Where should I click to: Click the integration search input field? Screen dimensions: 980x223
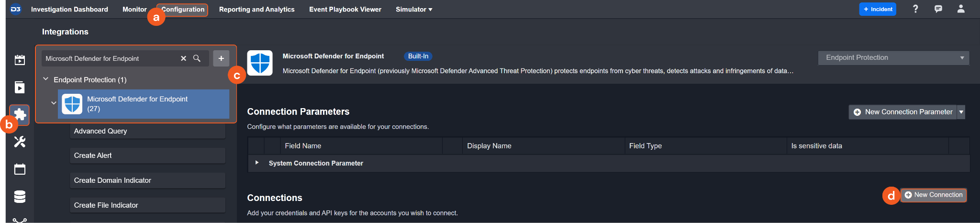click(x=110, y=58)
